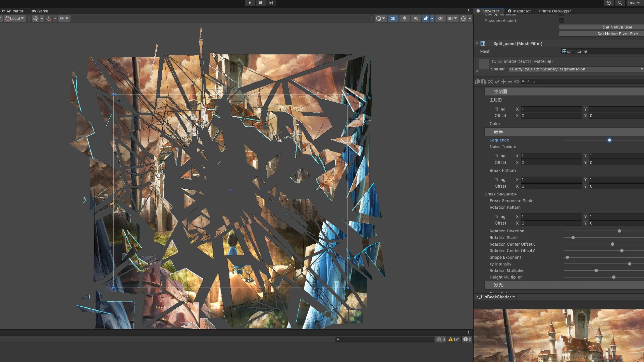This screenshot has width=644, height=362.
Task: Open the scene visibility eye icon
Action: pyautogui.click(x=441, y=18)
